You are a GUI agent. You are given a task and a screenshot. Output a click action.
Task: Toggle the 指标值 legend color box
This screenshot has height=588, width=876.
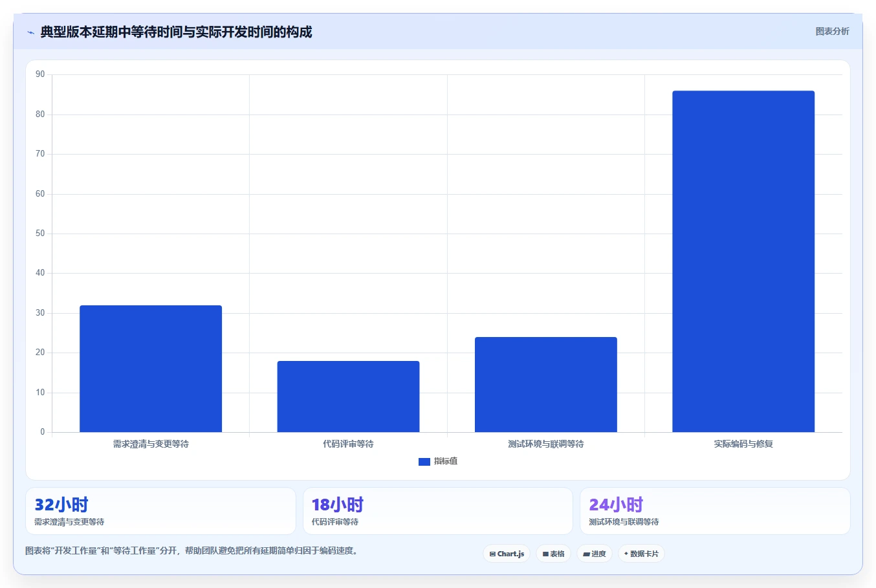coord(424,462)
